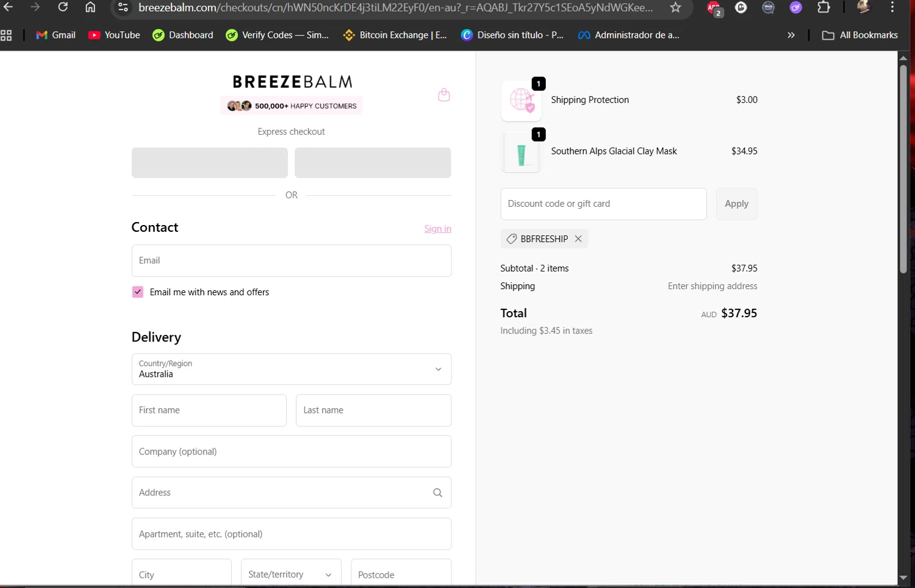
Task: Click the address search magnifier icon
Action: (x=437, y=493)
